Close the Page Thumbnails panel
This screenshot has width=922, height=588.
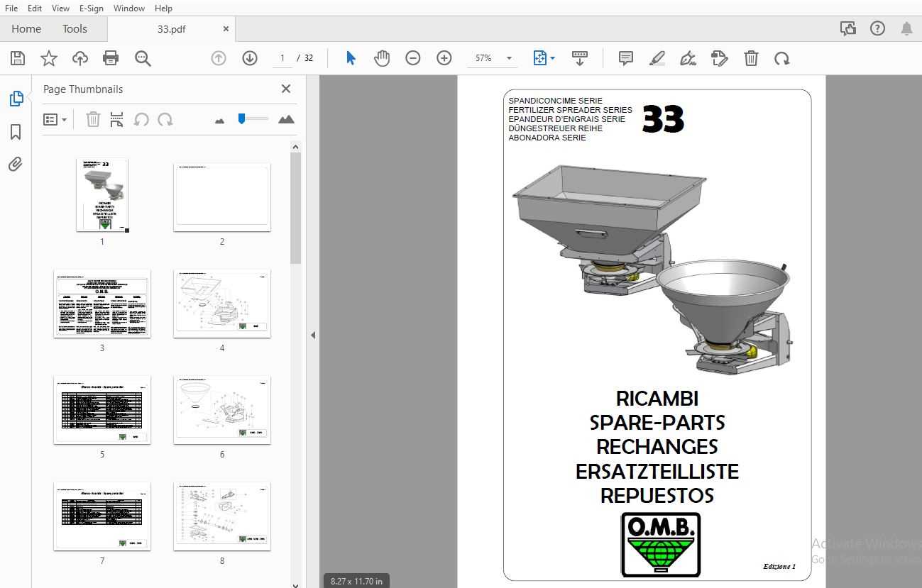click(286, 89)
